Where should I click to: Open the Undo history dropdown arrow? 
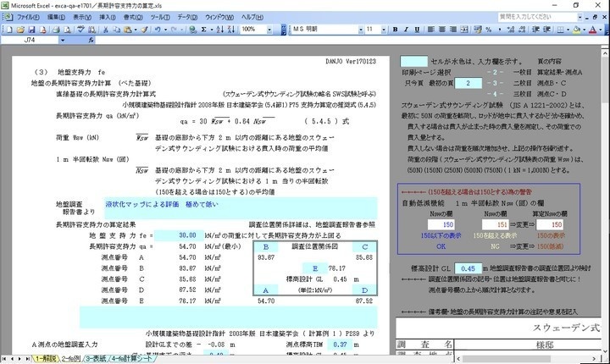point(165,30)
